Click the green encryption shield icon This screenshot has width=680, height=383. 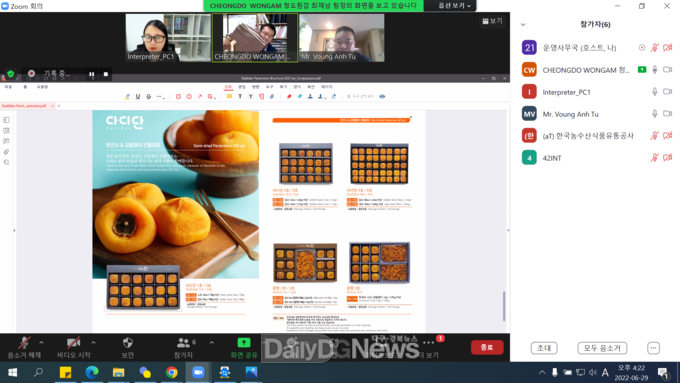coord(11,74)
